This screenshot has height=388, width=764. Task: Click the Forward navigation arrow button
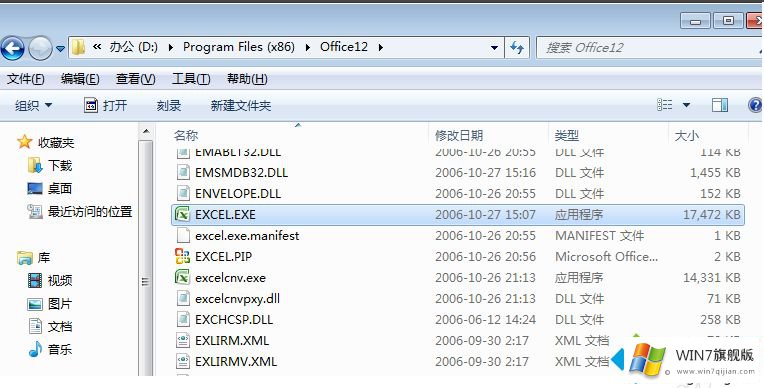click(x=40, y=48)
